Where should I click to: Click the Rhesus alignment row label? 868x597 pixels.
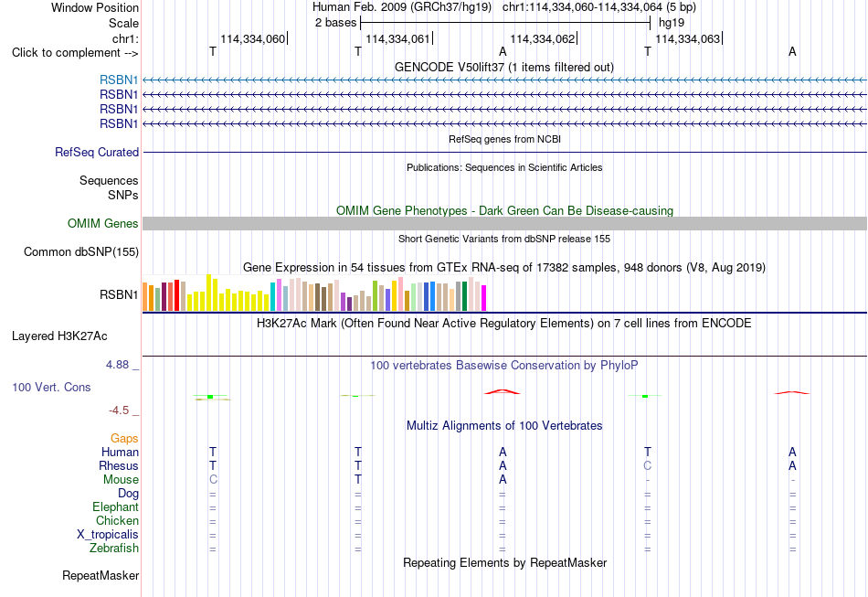(x=119, y=465)
